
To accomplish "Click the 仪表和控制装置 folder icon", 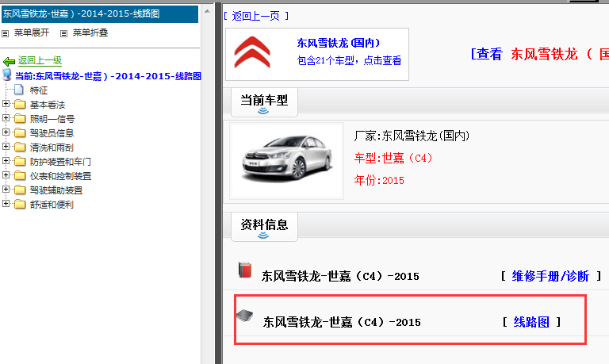I will pyautogui.click(x=20, y=175).
